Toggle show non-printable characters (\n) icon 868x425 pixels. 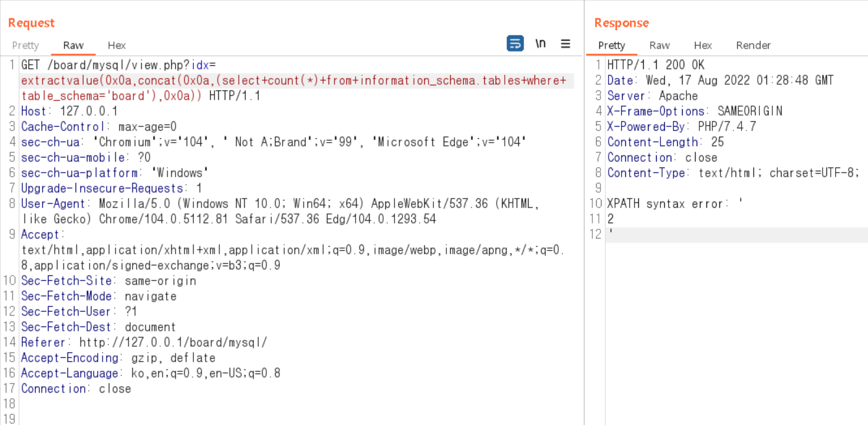click(x=540, y=43)
